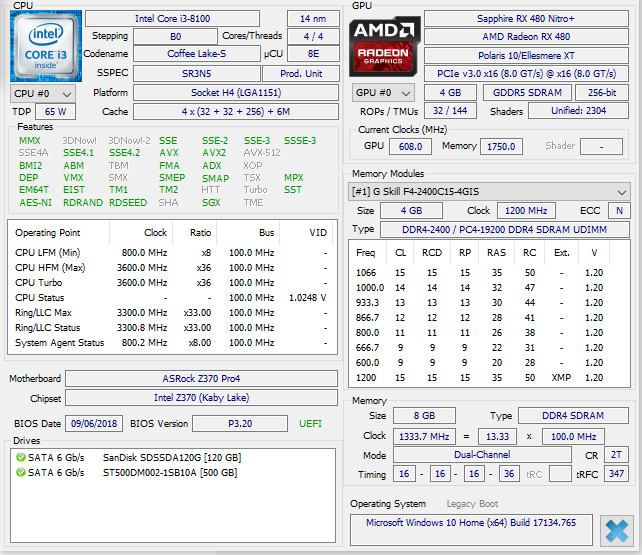Click the B0 stepping value
642x555 pixels.
pos(175,36)
